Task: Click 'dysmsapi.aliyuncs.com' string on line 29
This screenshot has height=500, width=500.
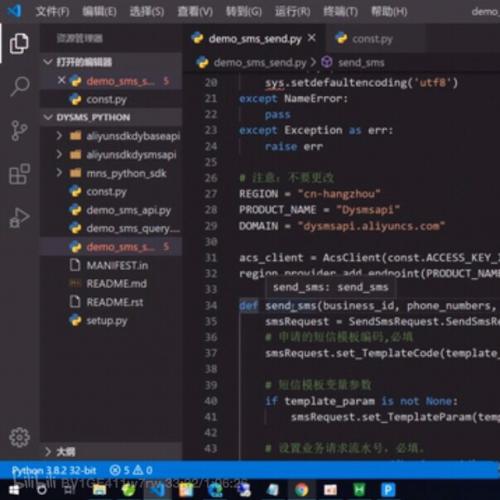Action: tap(371, 226)
